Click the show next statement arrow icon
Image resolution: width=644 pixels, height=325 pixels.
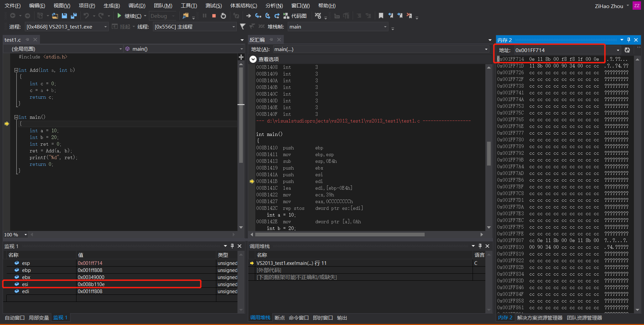click(x=249, y=16)
